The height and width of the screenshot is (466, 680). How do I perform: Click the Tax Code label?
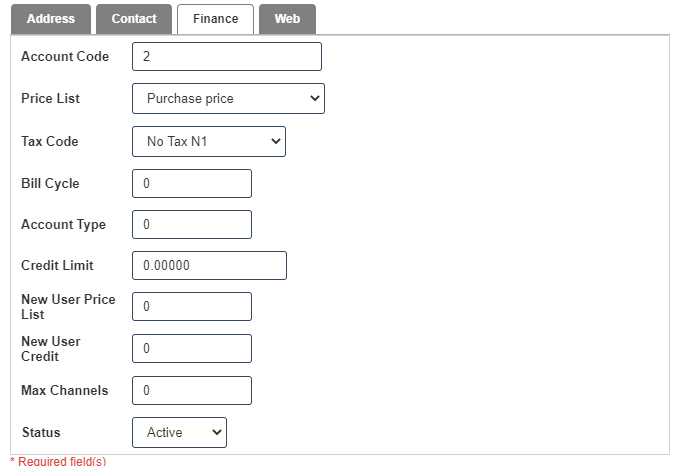pos(49,142)
